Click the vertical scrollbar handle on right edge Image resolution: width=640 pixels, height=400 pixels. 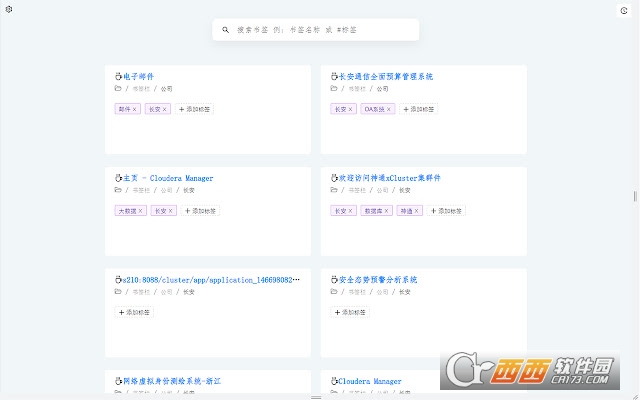tap(635, 196)
